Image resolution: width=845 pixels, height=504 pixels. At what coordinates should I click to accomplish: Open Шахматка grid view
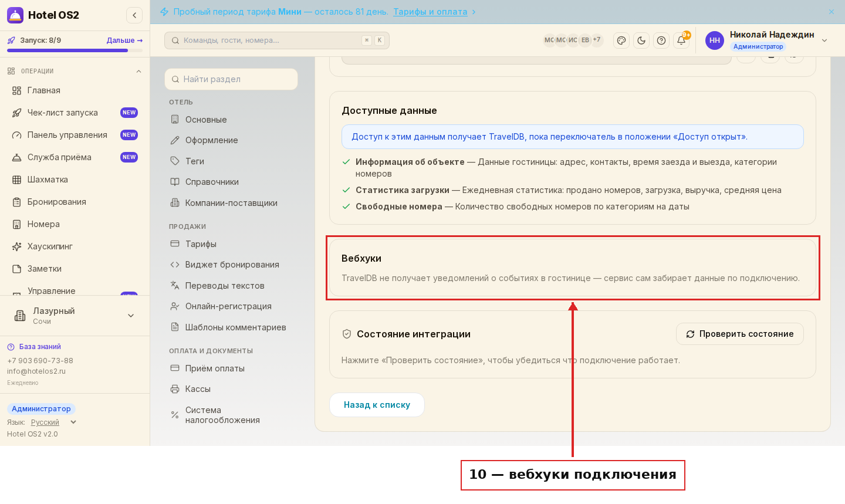pyautogui.click(x=75, y=180)
